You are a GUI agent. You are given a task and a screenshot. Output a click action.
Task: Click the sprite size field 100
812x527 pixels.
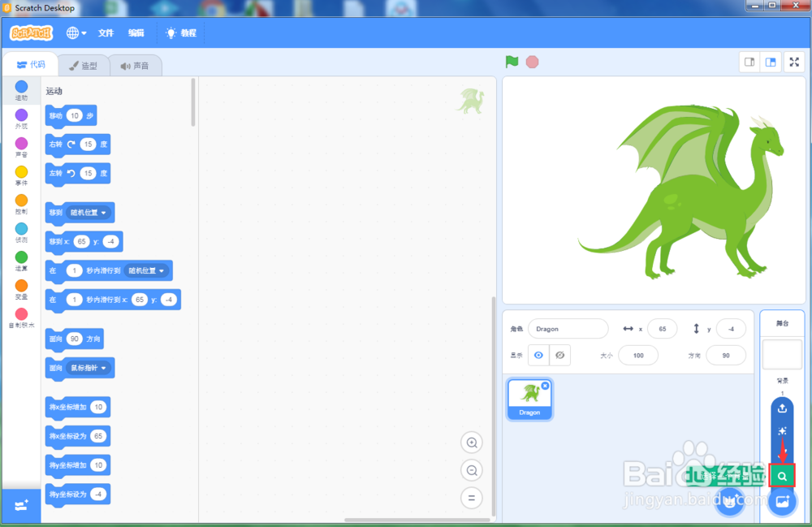click(x=638, y=356)
